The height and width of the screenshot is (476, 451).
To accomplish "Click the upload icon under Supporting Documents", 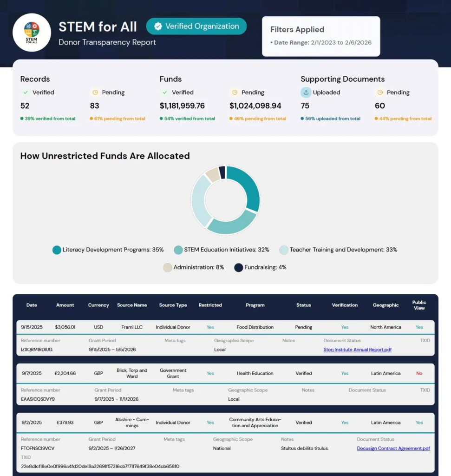I will click(306, 92).
